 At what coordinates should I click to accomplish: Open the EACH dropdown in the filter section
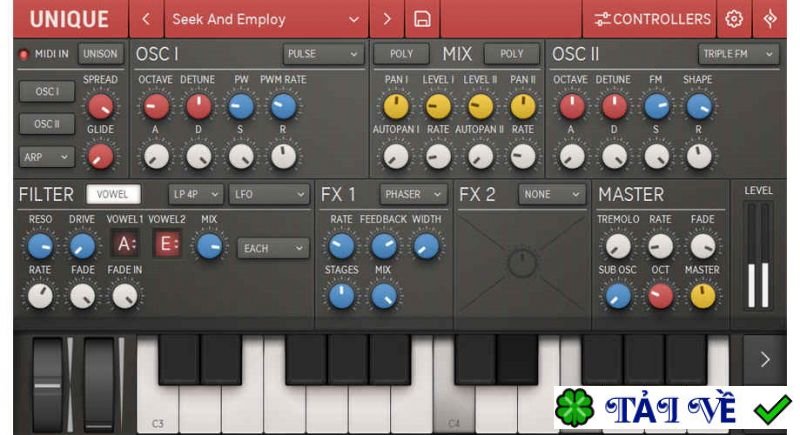pos(273,248)
